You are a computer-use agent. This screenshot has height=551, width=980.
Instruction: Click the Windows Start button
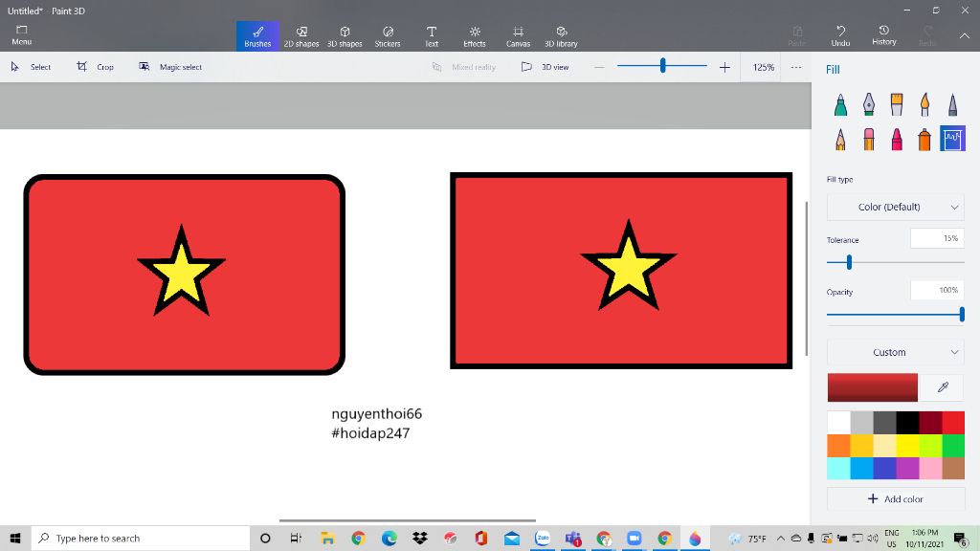15,538
